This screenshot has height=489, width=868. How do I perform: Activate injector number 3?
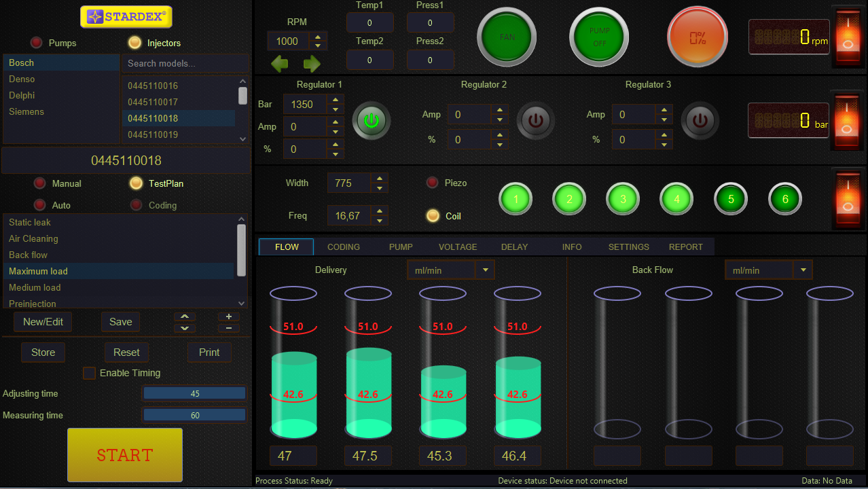click(622, 198)
